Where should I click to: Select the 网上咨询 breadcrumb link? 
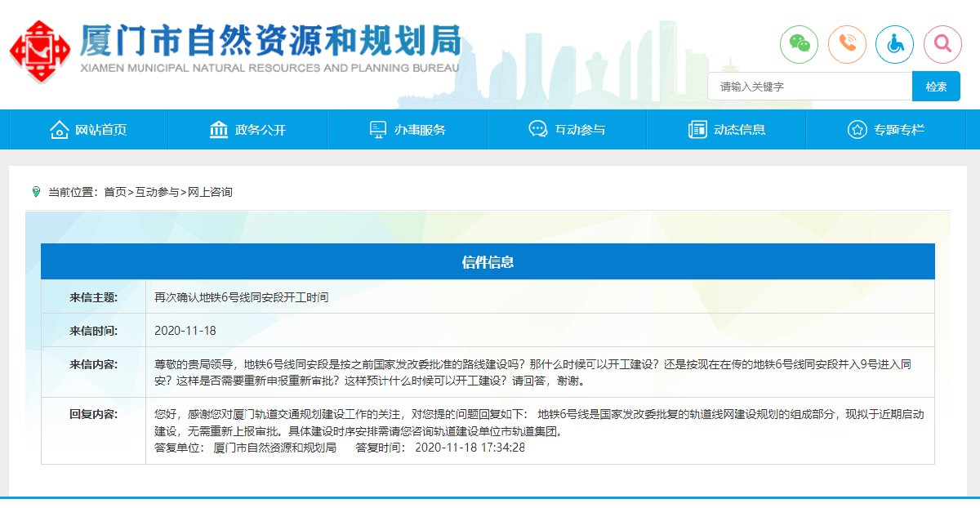tap(210, 192)
